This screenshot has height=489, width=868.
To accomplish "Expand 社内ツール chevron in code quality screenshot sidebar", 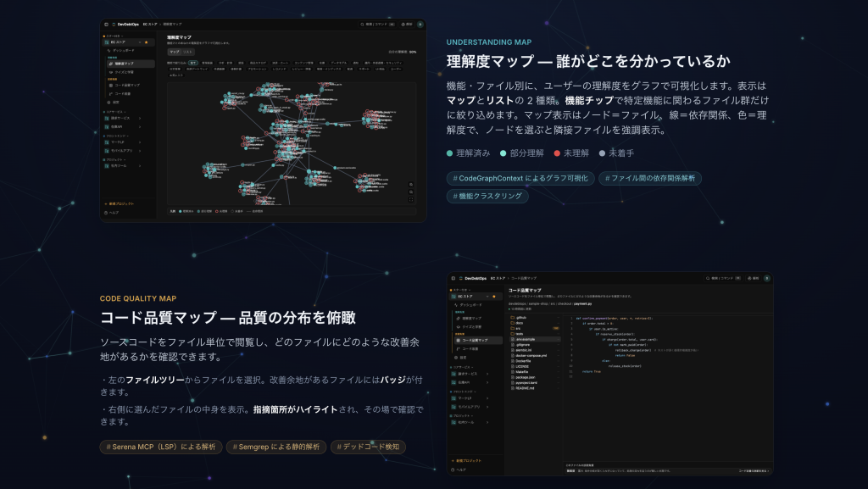I will pos(487,423).
